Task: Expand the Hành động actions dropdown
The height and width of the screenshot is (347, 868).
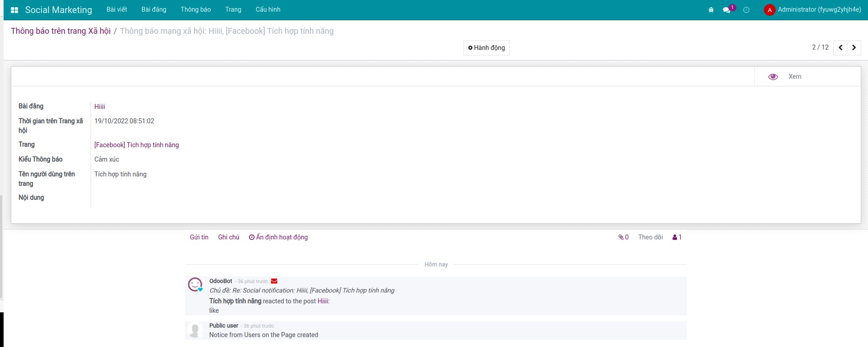Action: click(486, 48)
